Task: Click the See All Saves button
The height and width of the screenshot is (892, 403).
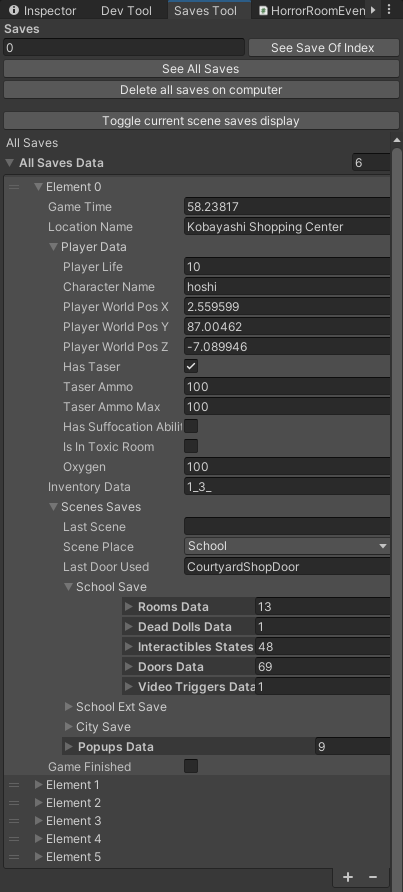Action: pos(201,69)
